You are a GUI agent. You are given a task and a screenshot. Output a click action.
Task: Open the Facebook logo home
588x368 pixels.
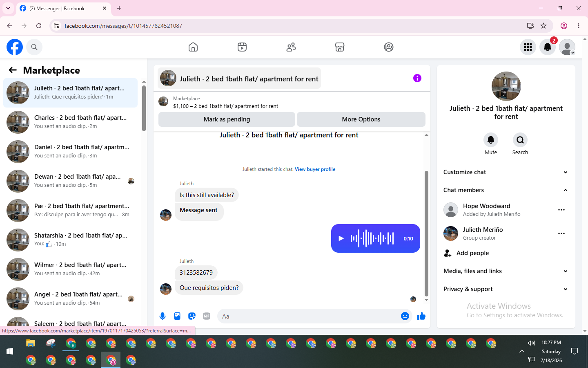click(x=15, y=47)
